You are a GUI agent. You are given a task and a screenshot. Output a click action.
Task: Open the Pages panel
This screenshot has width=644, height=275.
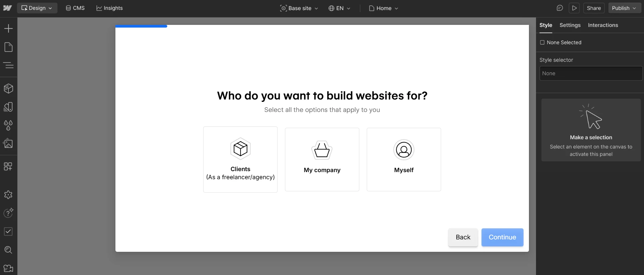pyautogui.click(x=8, y=47)
